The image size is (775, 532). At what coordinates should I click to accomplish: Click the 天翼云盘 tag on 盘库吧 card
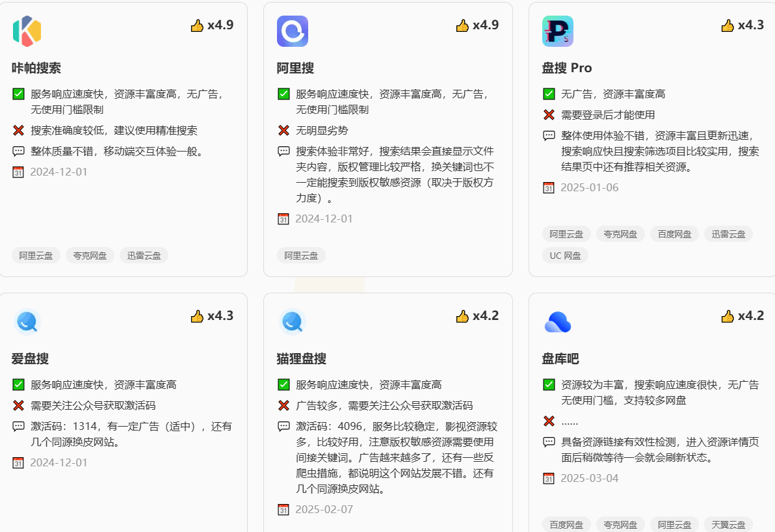point(728,524)
